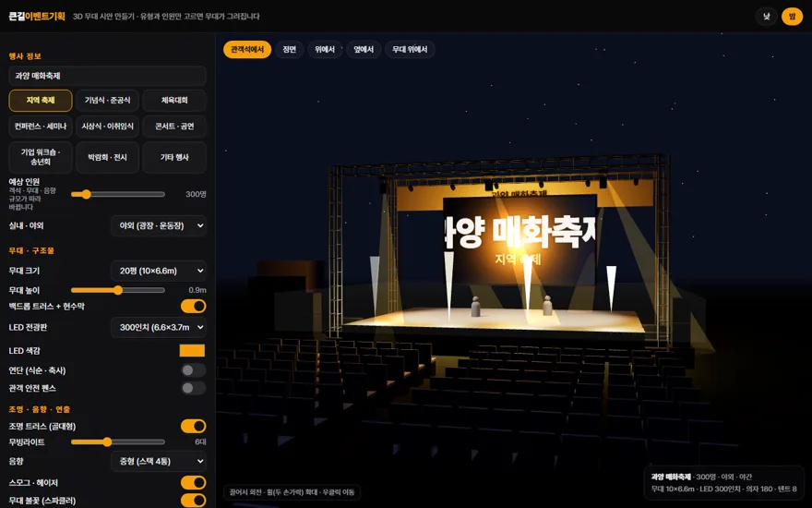Switch to night mode 밤 button

(792, 17)
